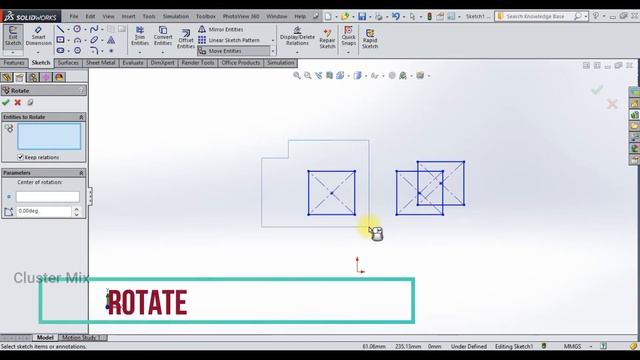Image resolution: width=640 pixels, height=360 pixels.
Task: Click the Offset Entities tool
Action: [x=186, y=39]
